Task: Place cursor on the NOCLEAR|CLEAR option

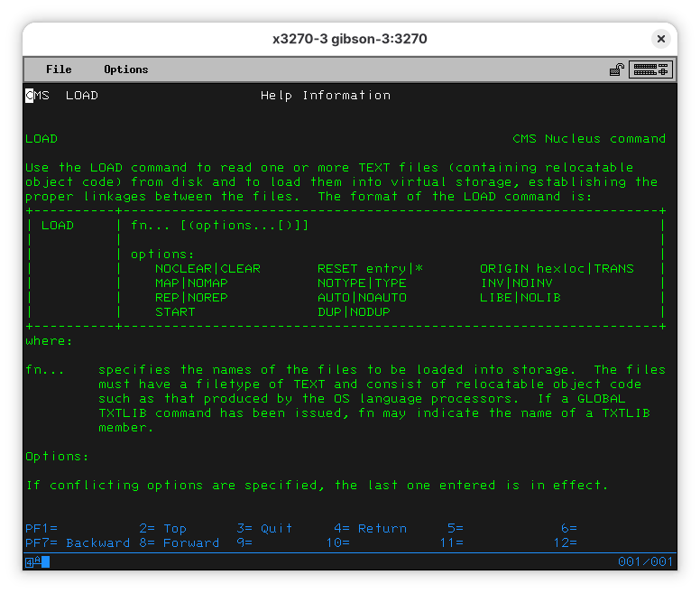Action: pyautogui.click(x=207, y=269)
